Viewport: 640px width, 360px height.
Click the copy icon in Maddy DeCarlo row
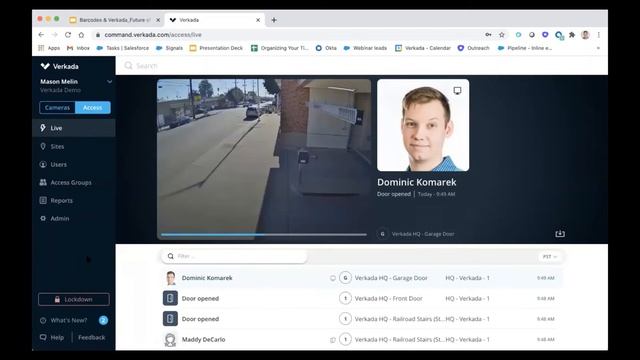point(333,340)
